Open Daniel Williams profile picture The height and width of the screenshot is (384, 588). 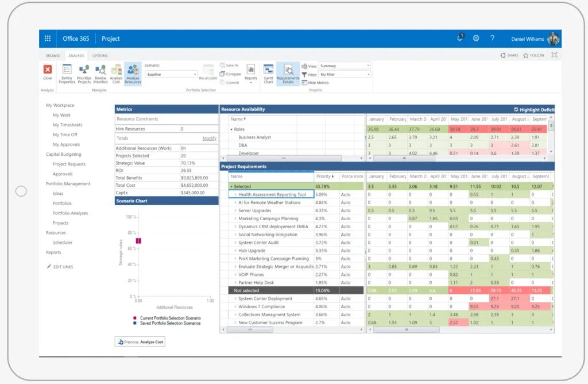click(x=553, y=39)
